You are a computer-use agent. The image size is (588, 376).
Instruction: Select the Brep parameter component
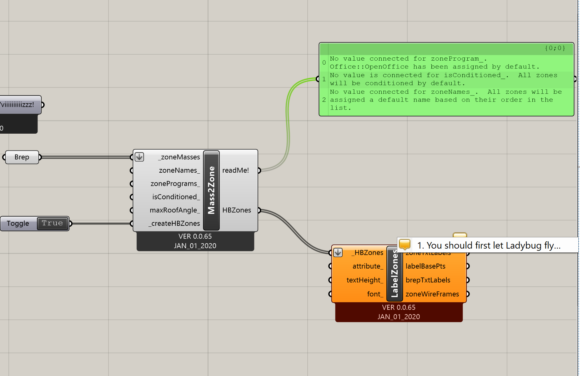(22, 157)
